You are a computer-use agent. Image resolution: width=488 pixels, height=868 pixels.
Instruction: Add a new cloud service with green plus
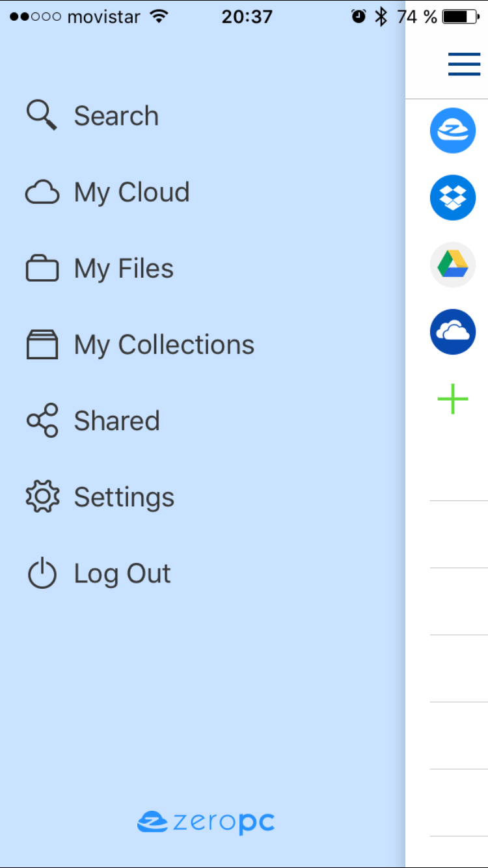[453, 399]
